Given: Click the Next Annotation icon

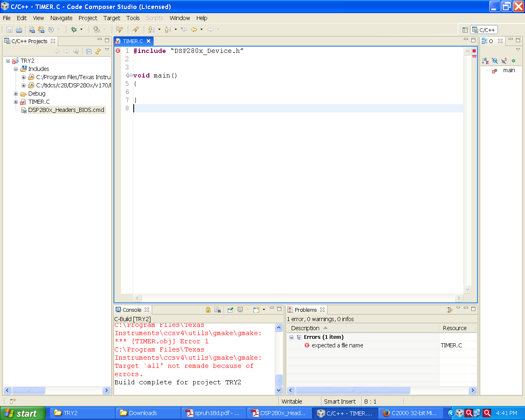Looking at the screenshot, I should coord(151,30).
